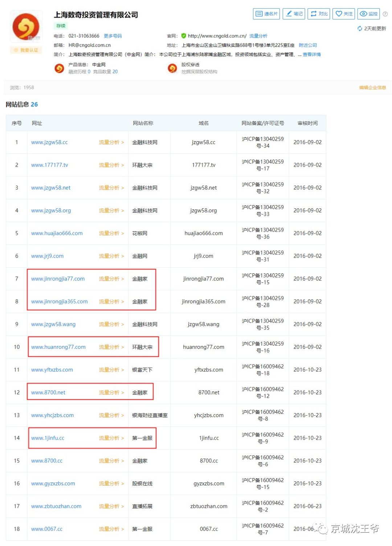Follow the company with 关注 heart button
Image resolution: width=392 pixels, height=546 pixels.
343,14
